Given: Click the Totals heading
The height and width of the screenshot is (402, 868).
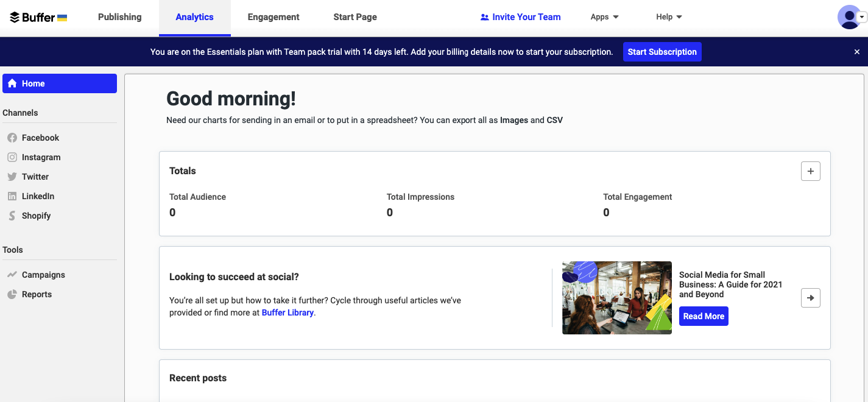Looking at the screenshot, I should point(183,171).
